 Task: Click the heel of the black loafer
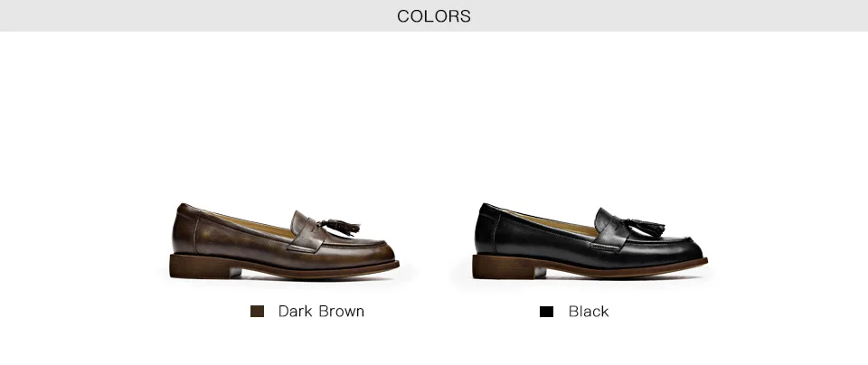click(x=503, y=267)
